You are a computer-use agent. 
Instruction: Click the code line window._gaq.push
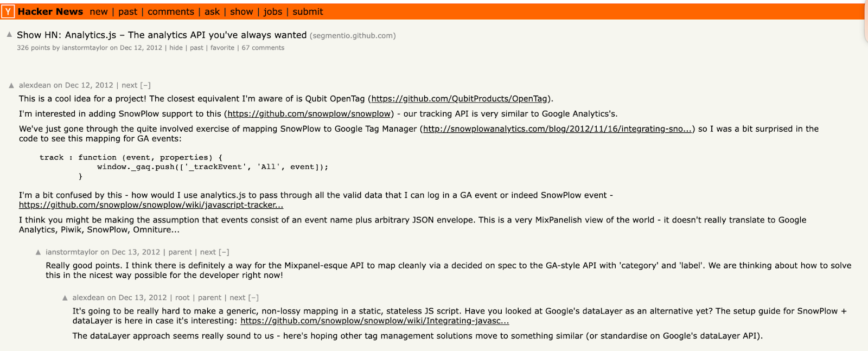point(213,167)
